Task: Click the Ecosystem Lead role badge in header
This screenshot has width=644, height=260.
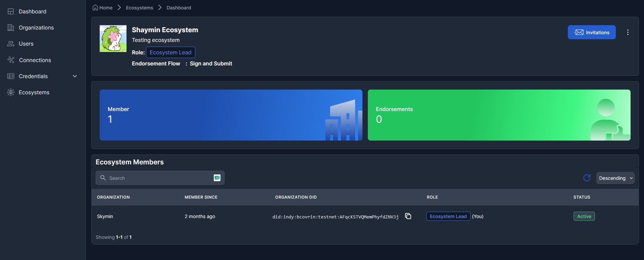Action: click(170, 52)
